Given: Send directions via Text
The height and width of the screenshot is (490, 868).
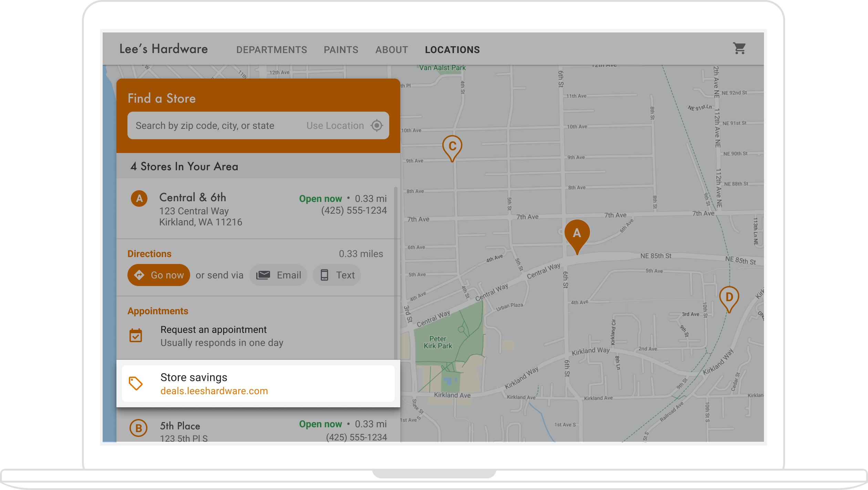Looking at the screenshot, I should click(337, 275).
